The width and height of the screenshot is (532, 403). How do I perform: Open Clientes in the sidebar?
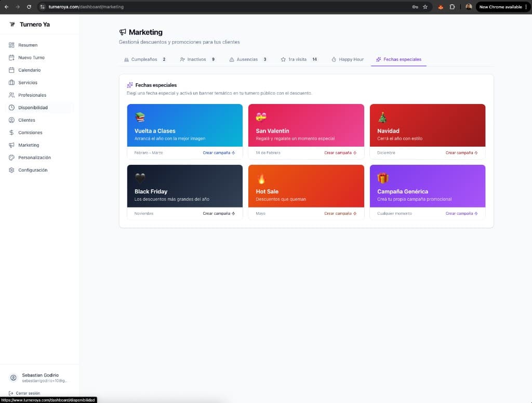pyautogui.click(x=26, y=120)
